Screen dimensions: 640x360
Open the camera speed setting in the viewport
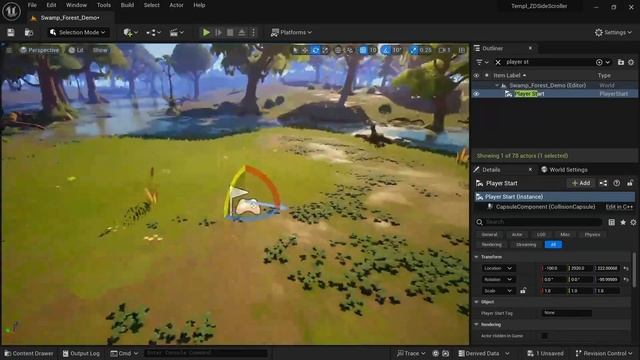[444, 50]
